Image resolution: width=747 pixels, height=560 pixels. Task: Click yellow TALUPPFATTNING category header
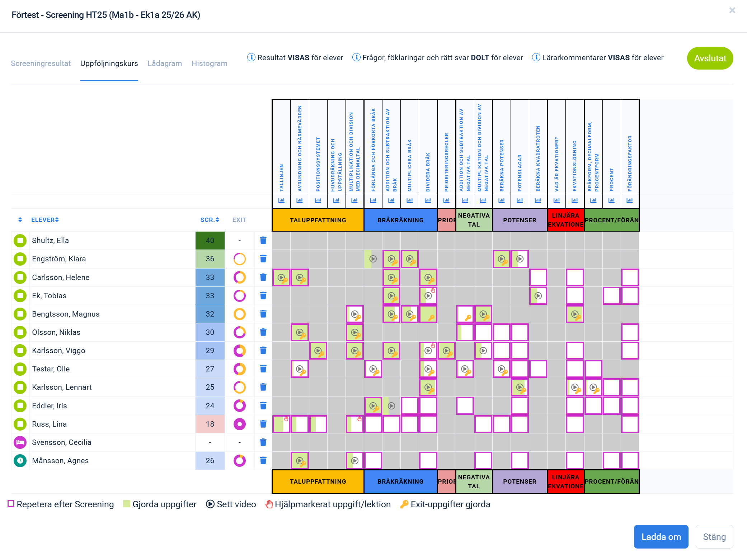[x=318, y=220]
